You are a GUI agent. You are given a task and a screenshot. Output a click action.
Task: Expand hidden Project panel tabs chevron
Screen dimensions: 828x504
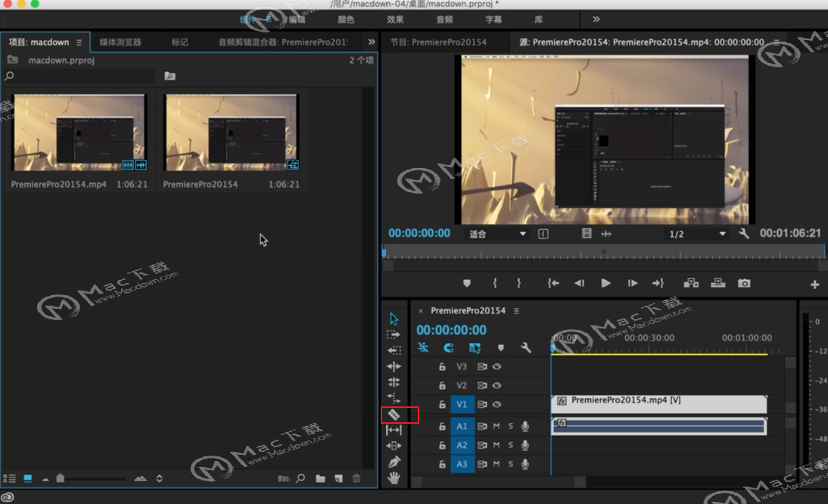pyautogui.click(x=371, y=42)
